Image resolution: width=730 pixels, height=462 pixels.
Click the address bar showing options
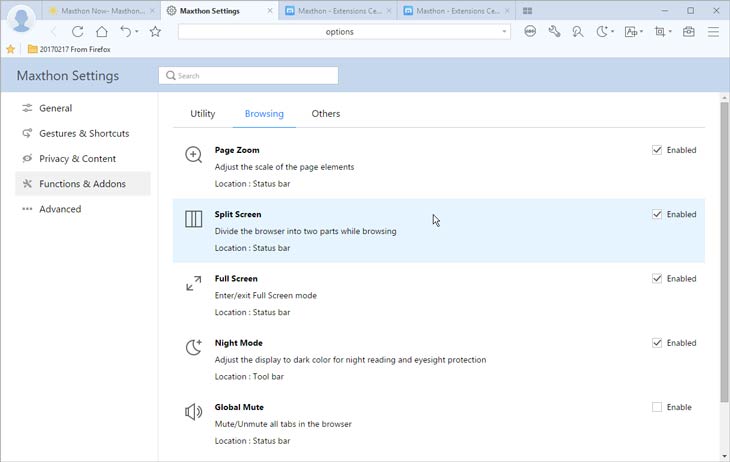[339, 32]
